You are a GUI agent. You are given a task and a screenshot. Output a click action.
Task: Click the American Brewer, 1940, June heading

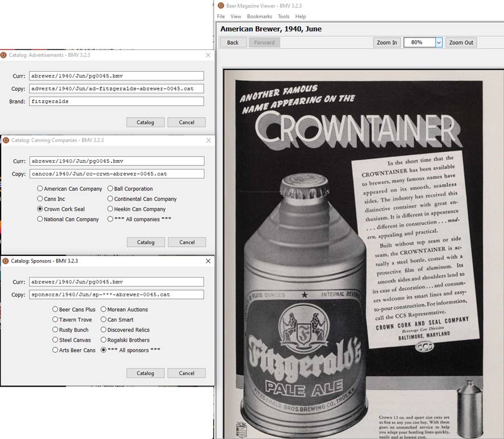271,29
